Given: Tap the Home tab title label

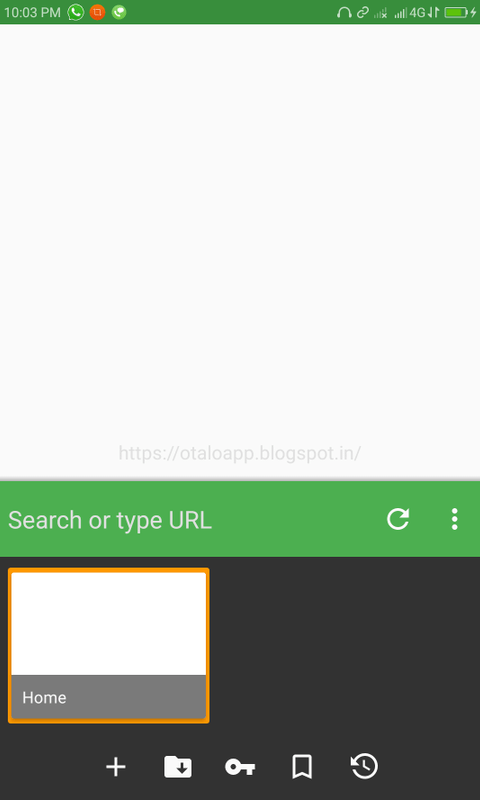Looking at the screenshot, I should 44,697.
